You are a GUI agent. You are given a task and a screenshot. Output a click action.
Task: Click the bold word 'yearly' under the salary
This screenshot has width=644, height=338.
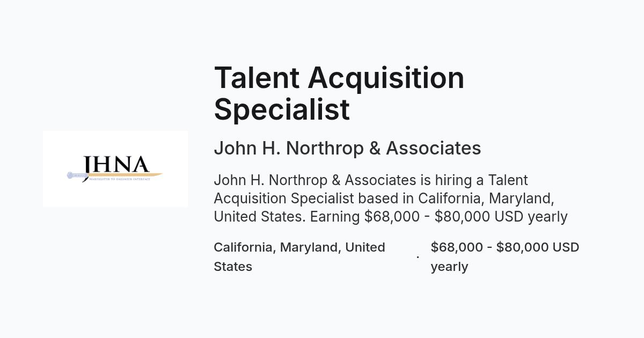point(449,267)
